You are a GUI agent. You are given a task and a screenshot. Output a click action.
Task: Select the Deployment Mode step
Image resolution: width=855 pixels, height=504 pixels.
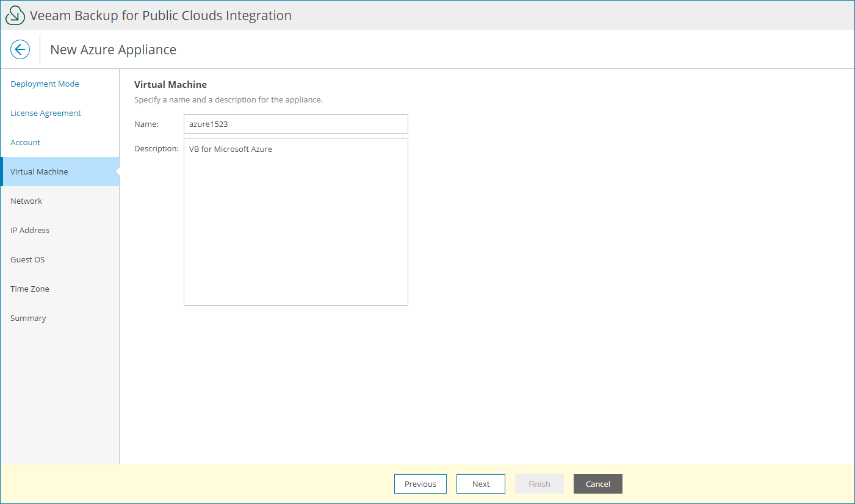tap(45, 84)
